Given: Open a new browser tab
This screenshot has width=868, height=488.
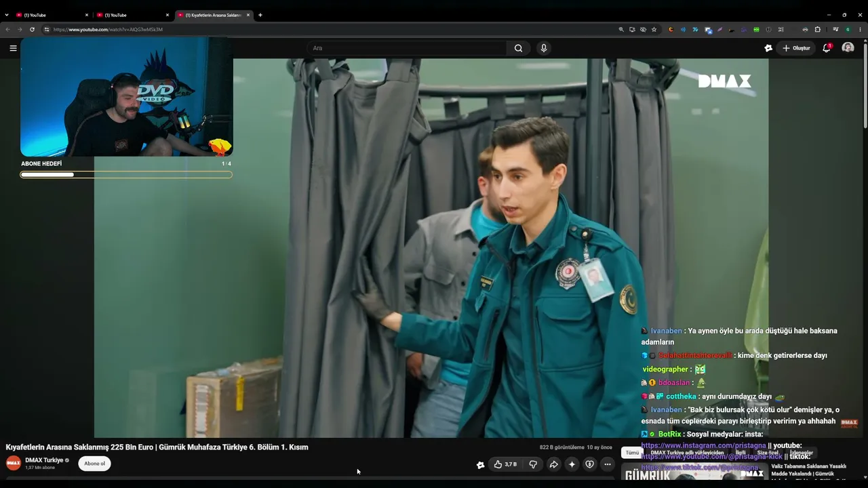Looking at the screenshot, I should point(260,15).
